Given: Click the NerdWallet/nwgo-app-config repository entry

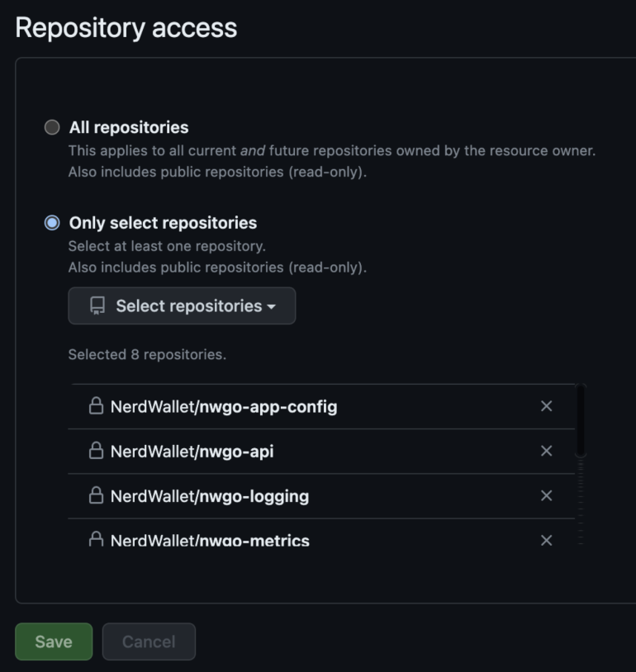Looking at the screenshot, I should coord(224,407).
